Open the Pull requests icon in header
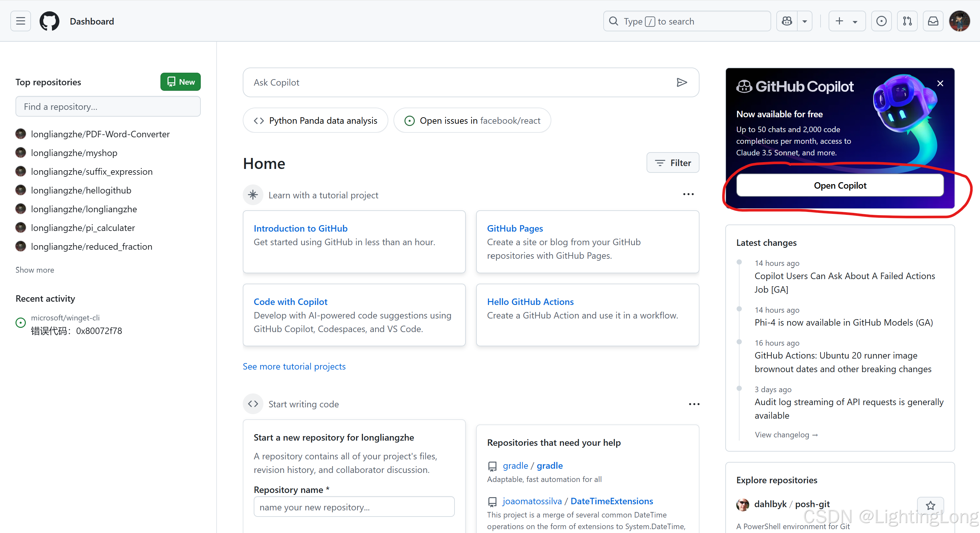This screenshot has height=533, width=980. click(907, 21)
